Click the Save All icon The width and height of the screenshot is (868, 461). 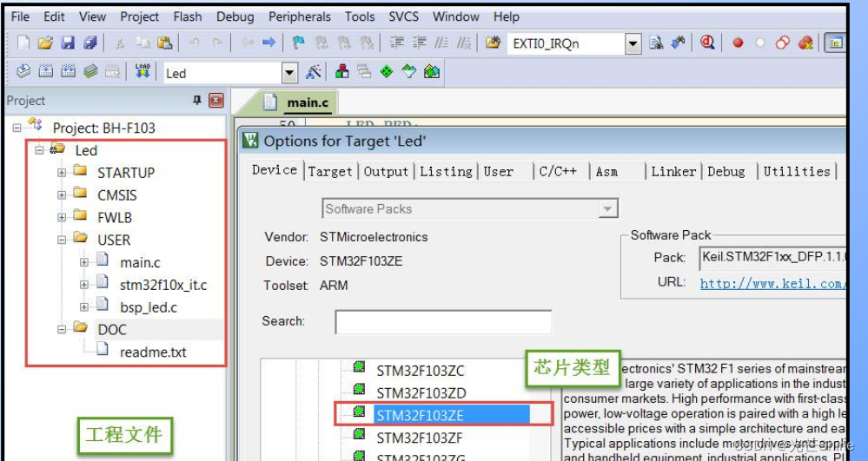[89, 43]
